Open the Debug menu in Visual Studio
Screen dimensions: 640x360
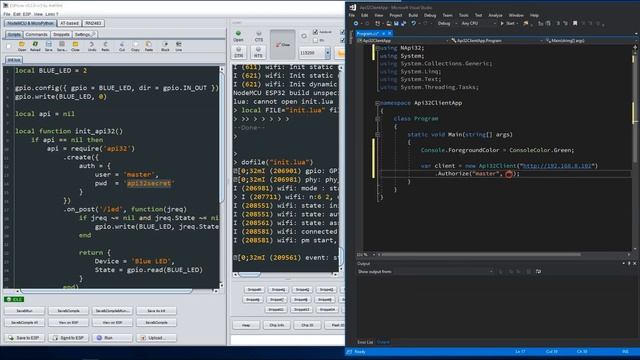pyautogui.click(x=430, y=15)
